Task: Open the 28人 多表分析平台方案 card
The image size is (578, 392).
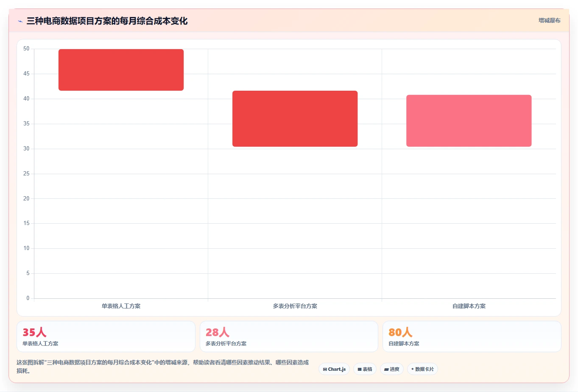Action: tap(289, 336)
